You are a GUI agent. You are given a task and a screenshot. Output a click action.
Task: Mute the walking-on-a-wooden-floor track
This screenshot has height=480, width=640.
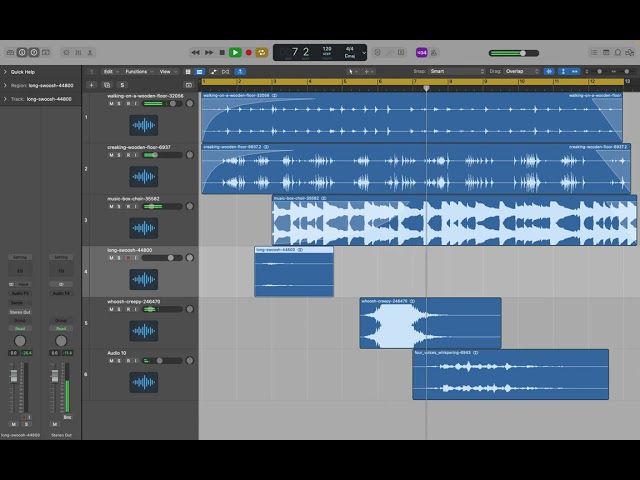111,104
